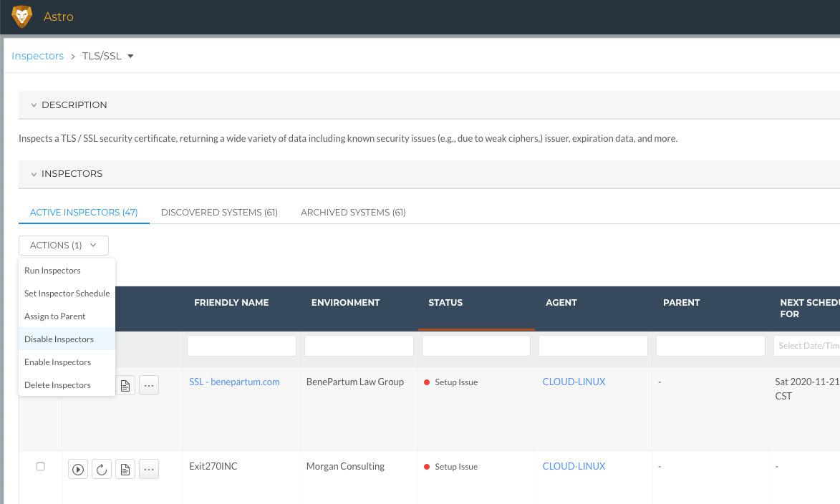
Task: Open the ellipsis menu for Exit270INC row
Action: pos(149,469)
